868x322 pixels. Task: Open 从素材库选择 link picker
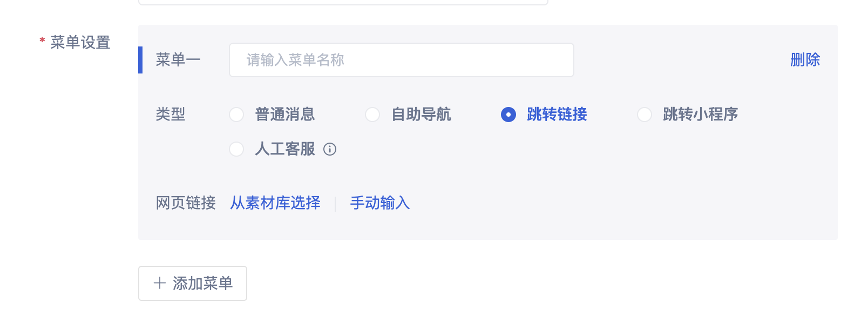(x=275, y=203)
